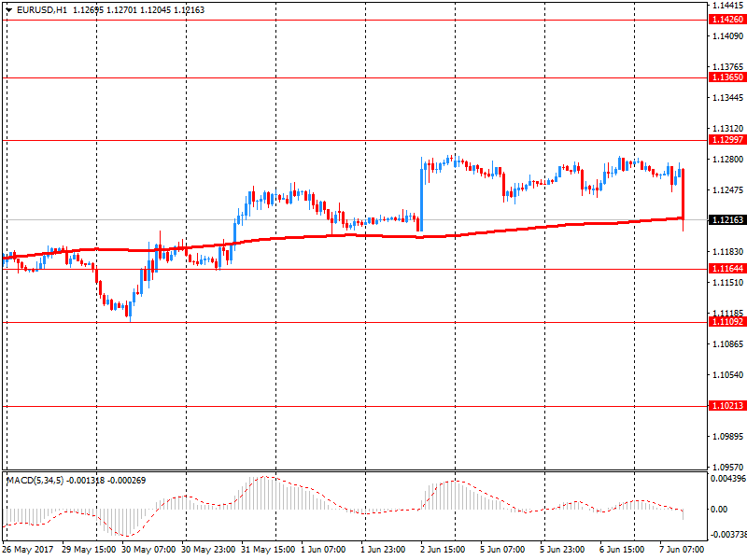Click the 30 May 23:00 time label
The image size is (747, 560).
(208, 550)
